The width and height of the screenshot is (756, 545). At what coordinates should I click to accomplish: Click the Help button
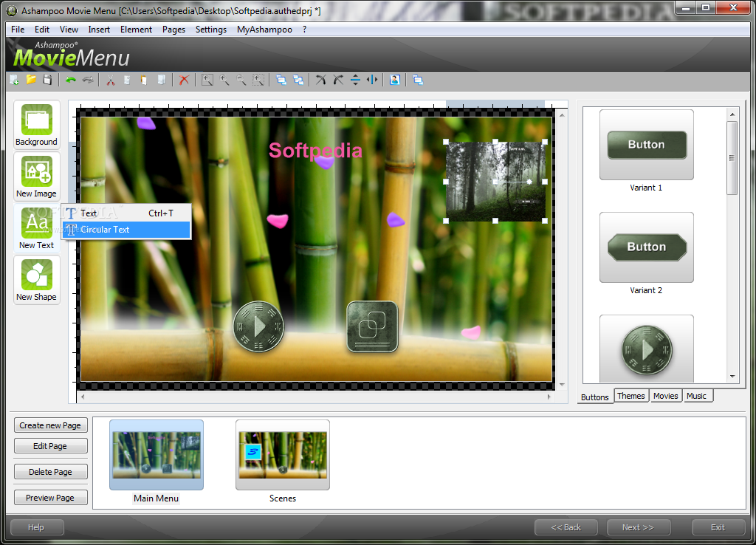point(37,527)
